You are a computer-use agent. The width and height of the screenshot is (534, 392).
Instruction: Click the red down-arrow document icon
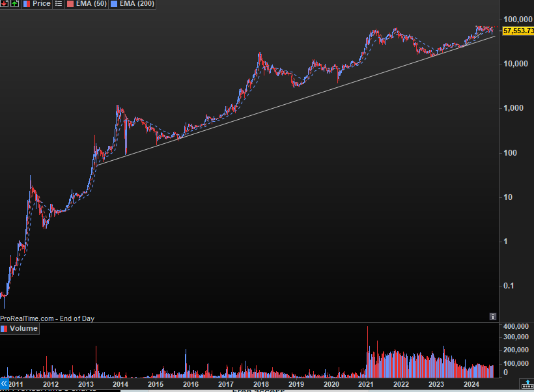pos(4,4)
